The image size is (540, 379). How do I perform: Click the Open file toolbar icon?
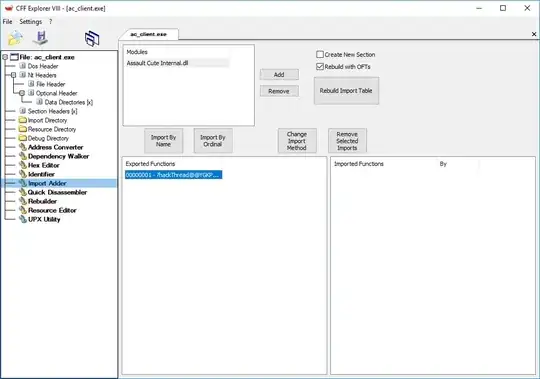pos(15,38)
